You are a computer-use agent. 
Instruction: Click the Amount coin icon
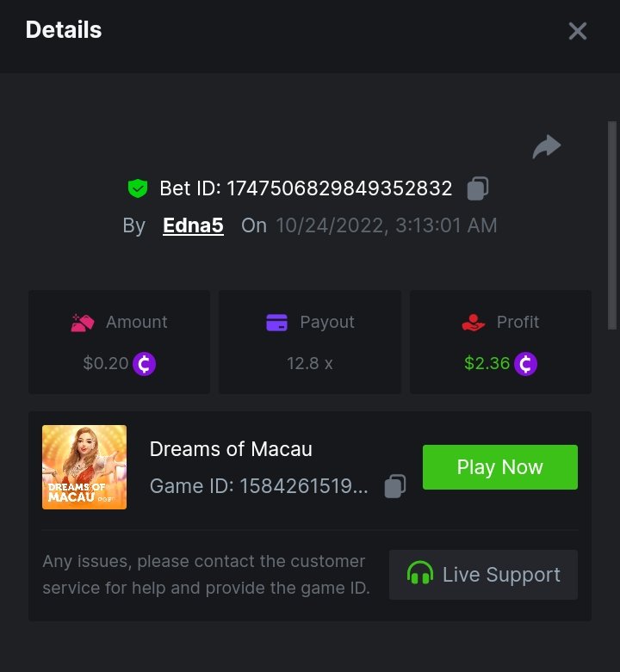pos(145,364)
